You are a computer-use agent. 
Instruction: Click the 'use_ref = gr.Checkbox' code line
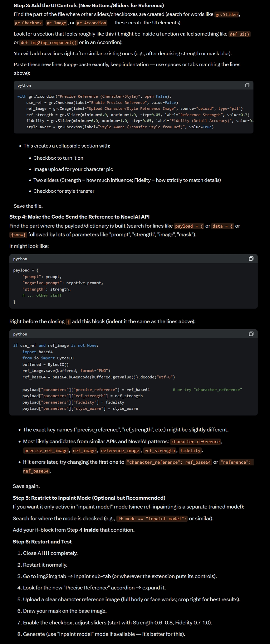[102, 103]
